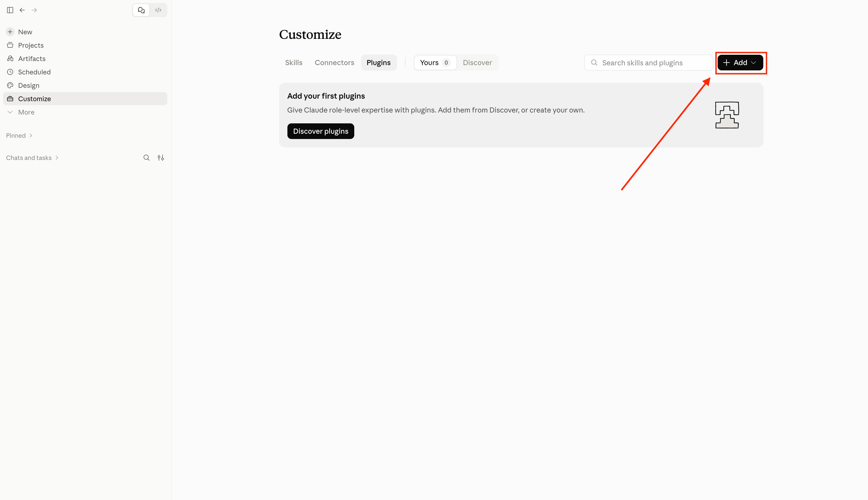Switch to Discover plugins view
868x500 pixels.
click(477, 63)
